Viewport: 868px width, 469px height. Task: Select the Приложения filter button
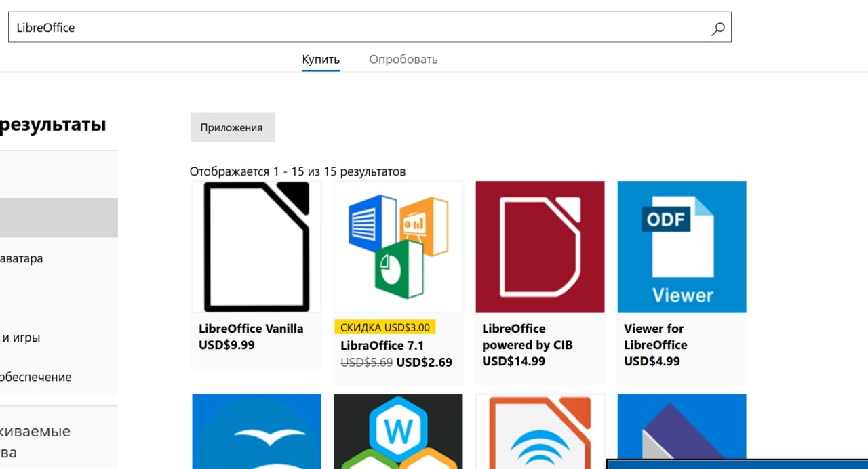(233, 127)
